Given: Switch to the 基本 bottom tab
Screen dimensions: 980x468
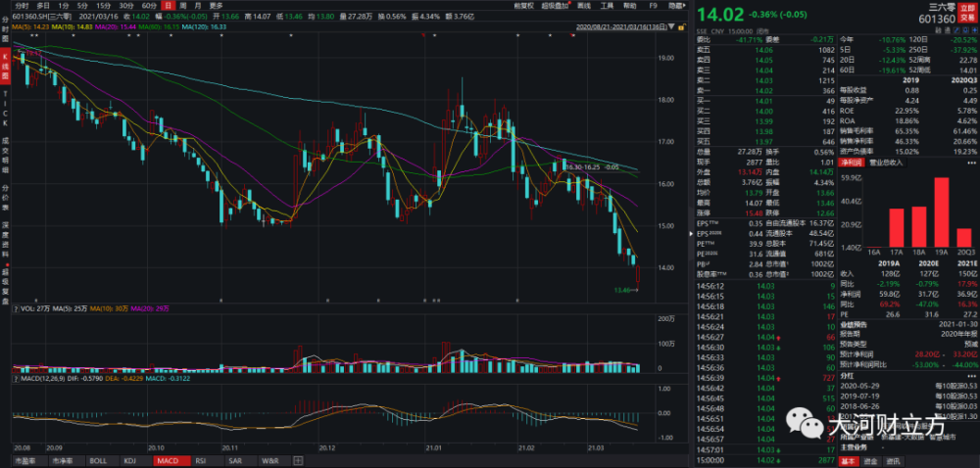Looking at the screenshot, I should coord(848,462).
